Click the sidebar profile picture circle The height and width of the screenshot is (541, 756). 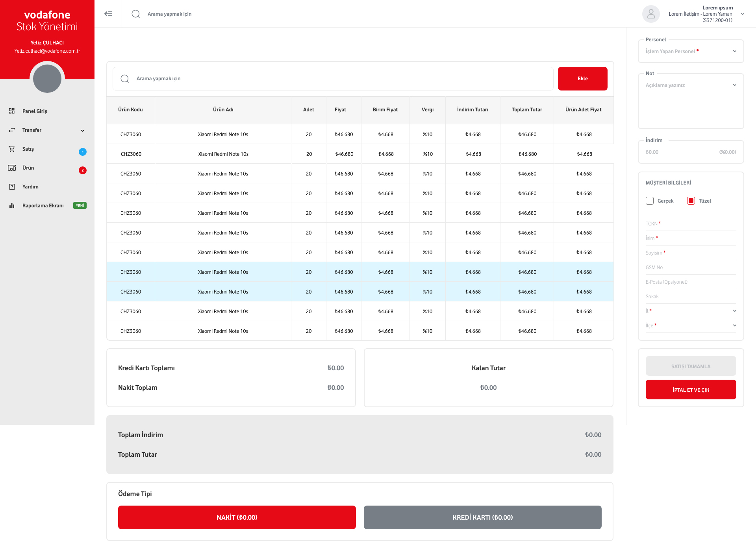(x=47, y=79)
